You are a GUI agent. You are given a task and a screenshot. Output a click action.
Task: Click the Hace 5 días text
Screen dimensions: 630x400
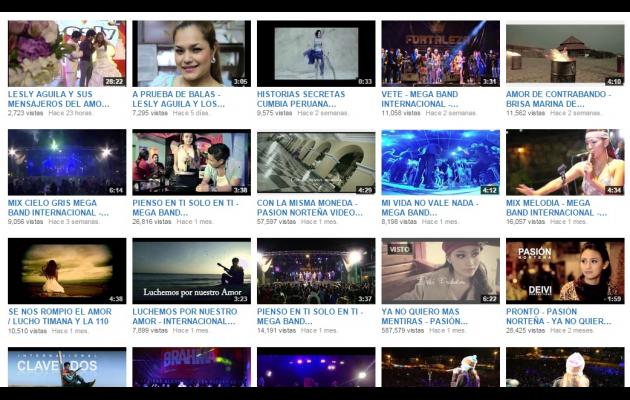point(191,113)
